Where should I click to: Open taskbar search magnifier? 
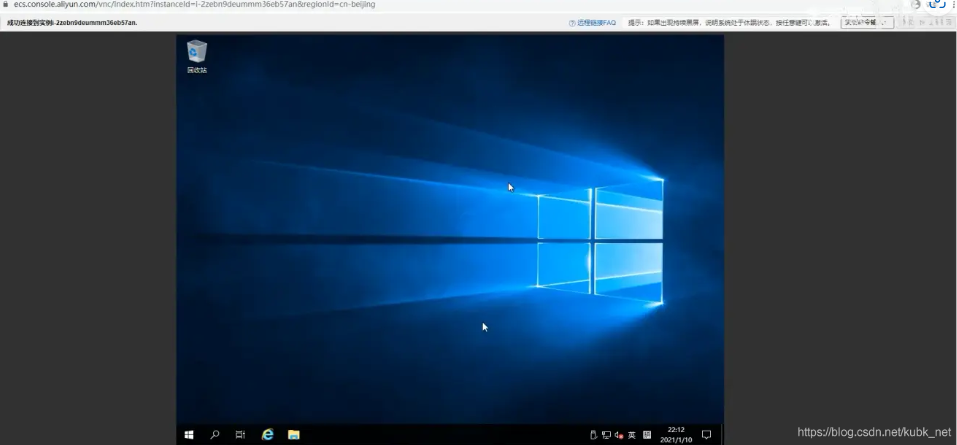pos(215,435)
